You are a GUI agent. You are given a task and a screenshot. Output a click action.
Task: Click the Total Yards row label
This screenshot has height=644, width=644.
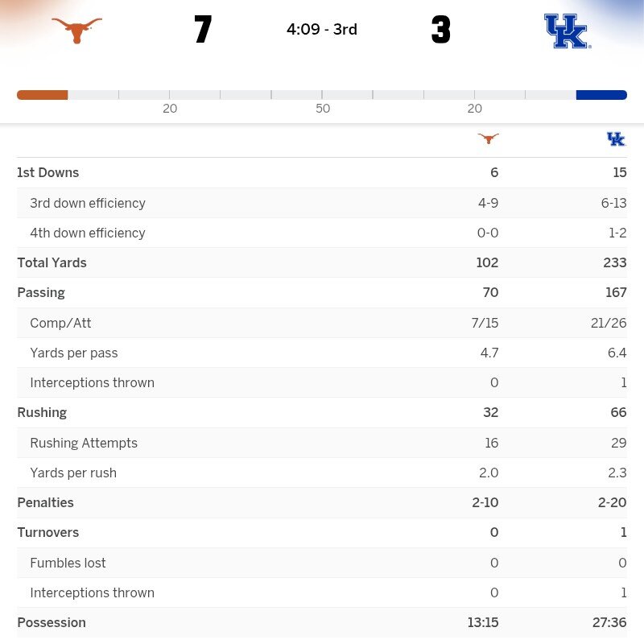click(52, 262)
